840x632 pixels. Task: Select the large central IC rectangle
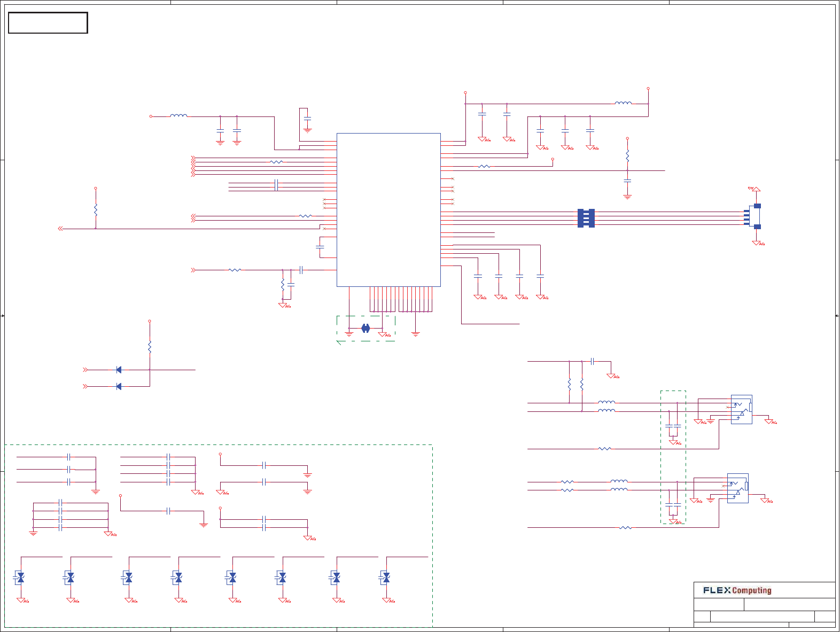(388, 210)
